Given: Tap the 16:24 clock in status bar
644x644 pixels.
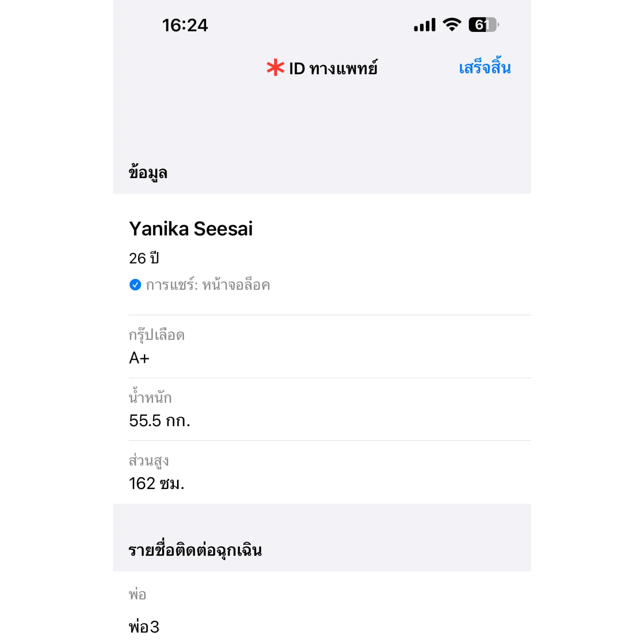Looking at the screenshot, I should coord(185,25).
